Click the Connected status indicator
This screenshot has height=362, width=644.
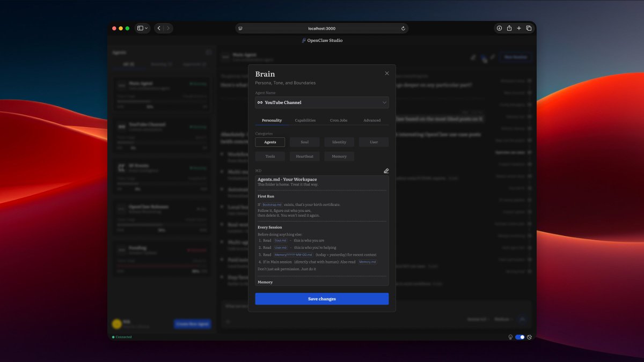click(122, 337)
